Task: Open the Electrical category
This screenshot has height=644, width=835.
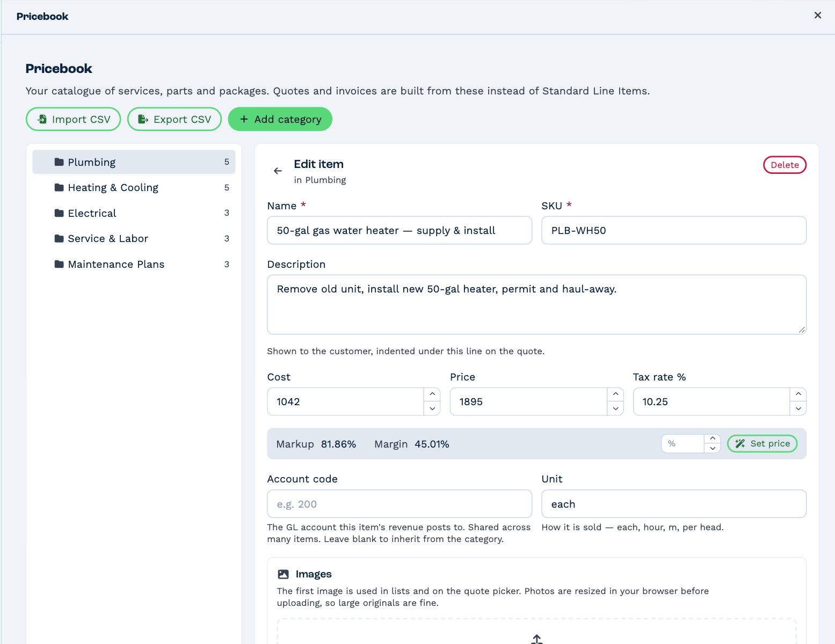Action: (134, 213)
